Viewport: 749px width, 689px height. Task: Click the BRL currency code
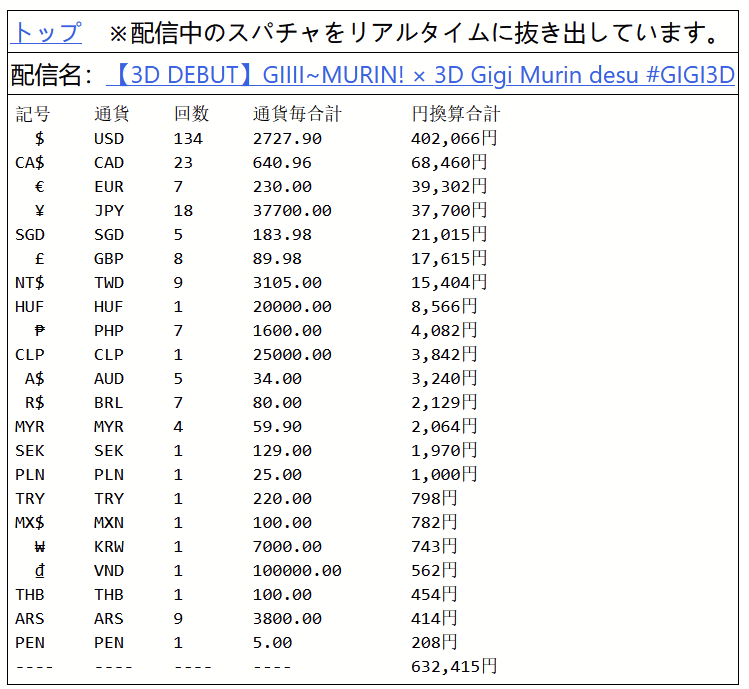tap(109, 403)
